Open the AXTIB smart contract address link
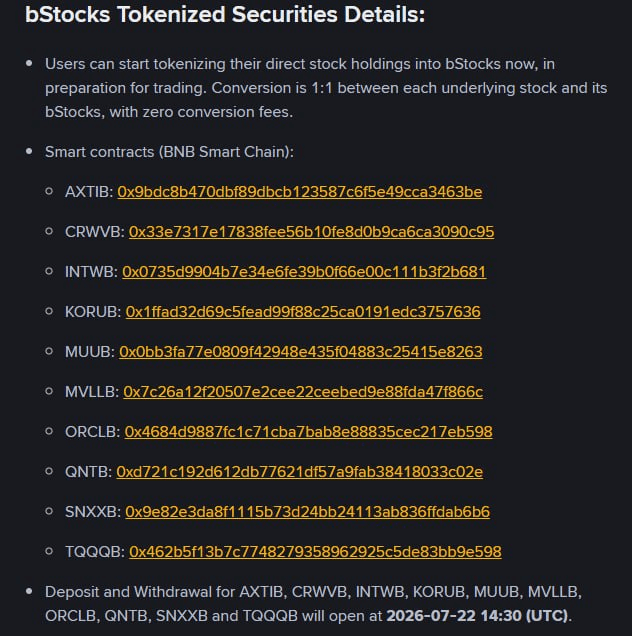 point(300,192)
